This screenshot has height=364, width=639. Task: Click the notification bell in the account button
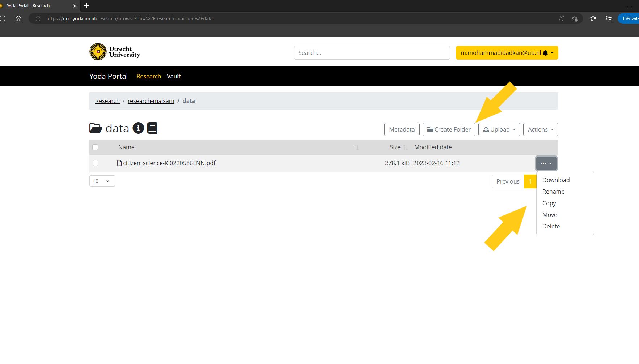click(545, 53)
